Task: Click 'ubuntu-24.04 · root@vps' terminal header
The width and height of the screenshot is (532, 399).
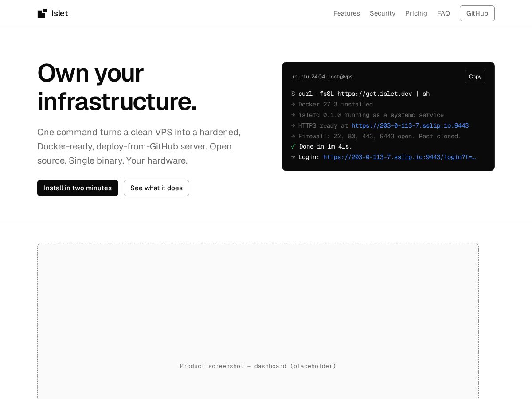Action: [x=322, y=77]
